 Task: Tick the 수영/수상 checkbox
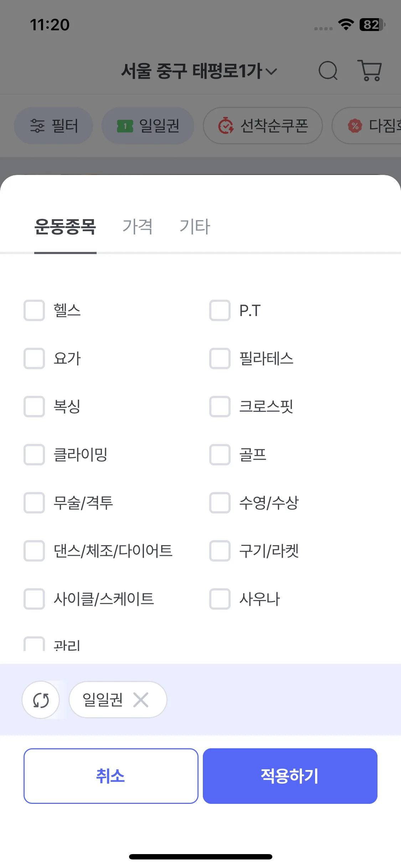point(220,503)
